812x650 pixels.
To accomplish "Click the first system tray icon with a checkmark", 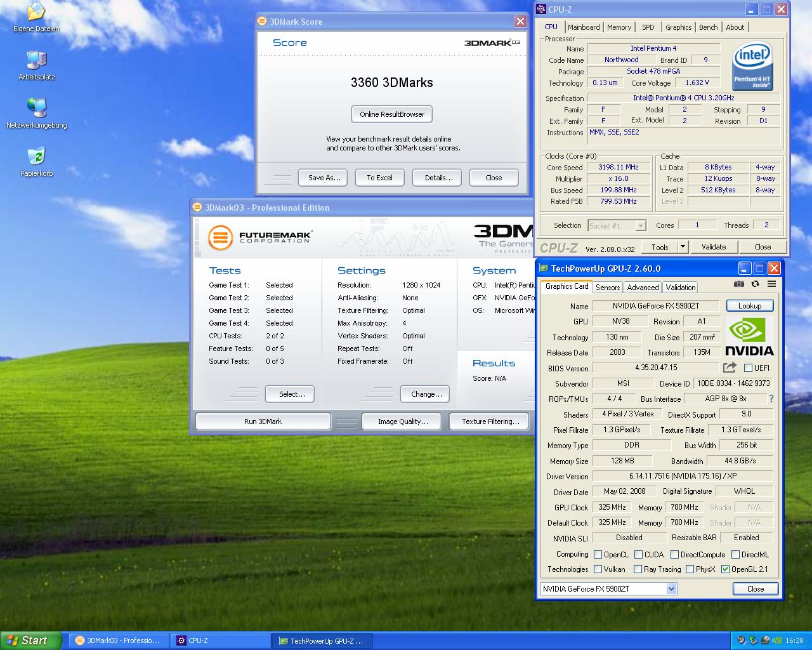I will 742,640.
